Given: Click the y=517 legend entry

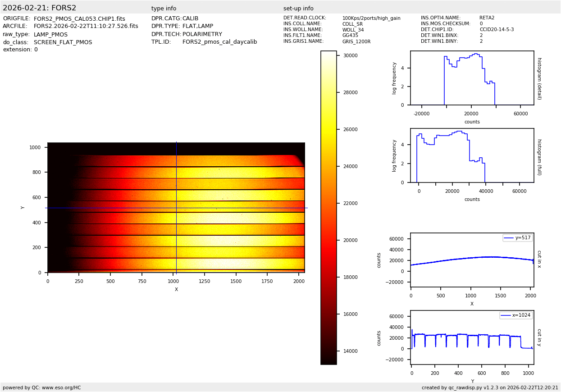Looking at the screenshot, I should tap(518, 238).
